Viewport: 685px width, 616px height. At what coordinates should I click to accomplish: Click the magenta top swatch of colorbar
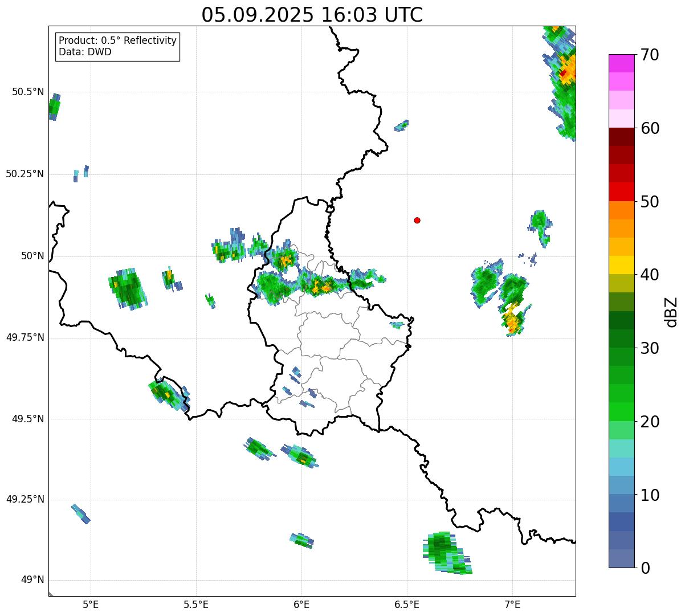point(622,63)
